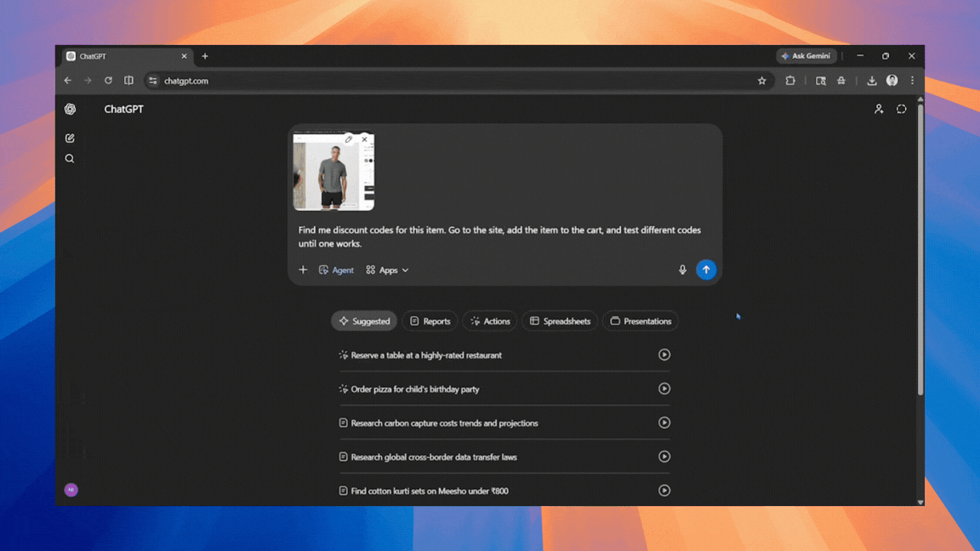Toggle the Agent mode chip
Viewport: 980px width, 551px height.
(336, 270)
